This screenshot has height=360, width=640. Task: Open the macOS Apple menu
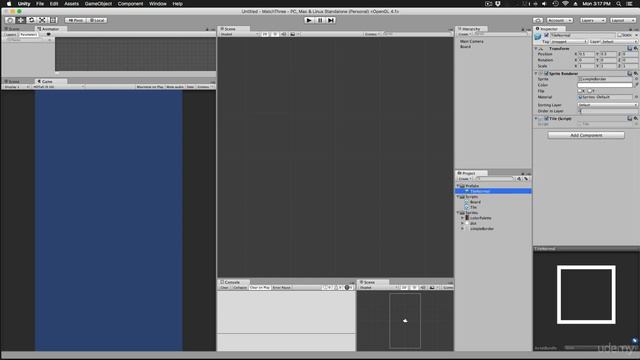coord(9,4)
